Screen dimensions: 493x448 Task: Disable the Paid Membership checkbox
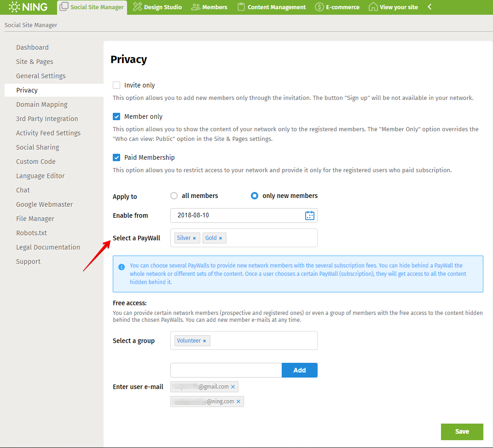[116, 157]
